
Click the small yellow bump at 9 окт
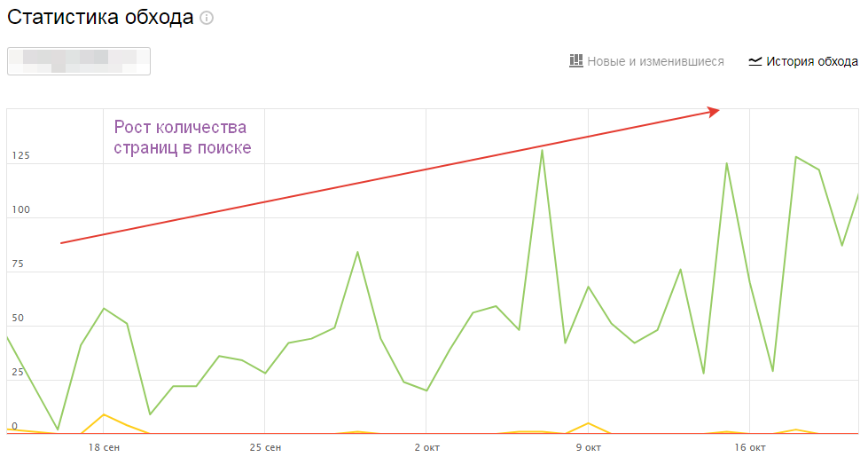pos(588,423)
